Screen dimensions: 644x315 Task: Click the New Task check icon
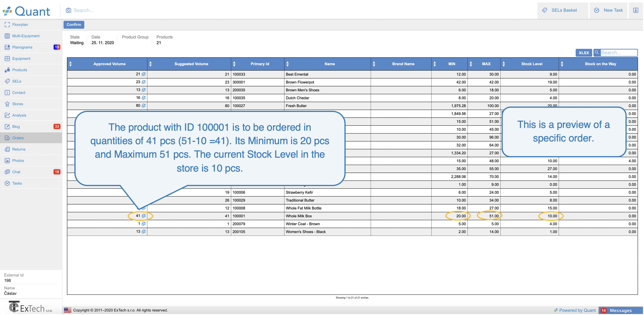597,10
